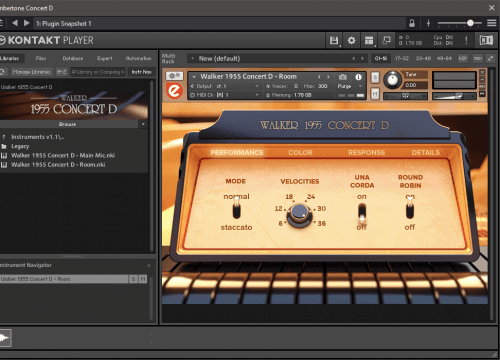The image size is (500, 360).
Task: Open the snapshot camera view icon
Action: tap(343, 77)
